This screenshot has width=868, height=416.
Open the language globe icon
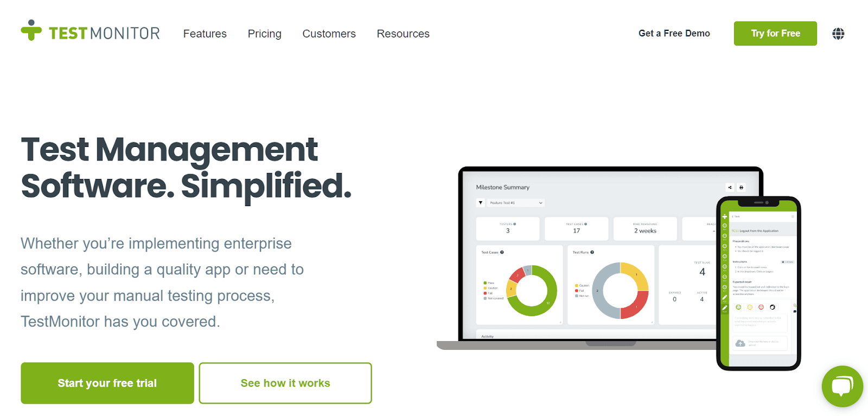(838, 34)
